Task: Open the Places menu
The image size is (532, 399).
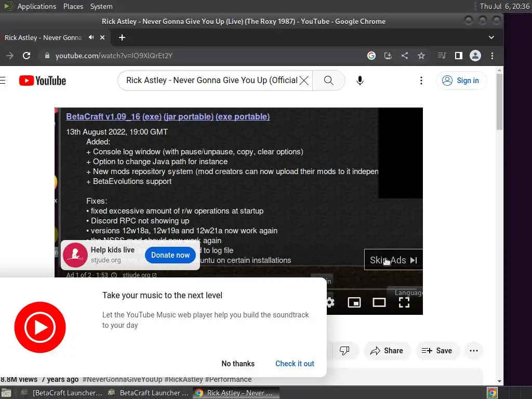Action: pyautogui.click(x=73, y=6)
